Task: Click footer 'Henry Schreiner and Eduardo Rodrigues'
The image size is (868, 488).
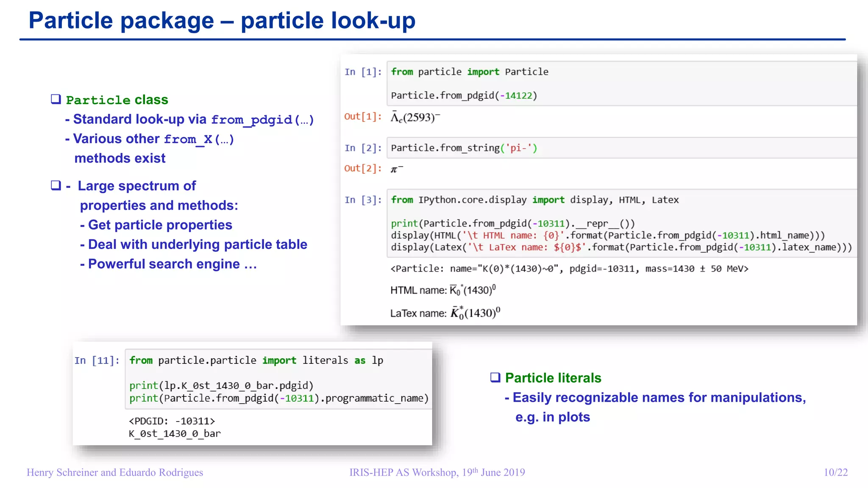Action: tap(115, 472)
